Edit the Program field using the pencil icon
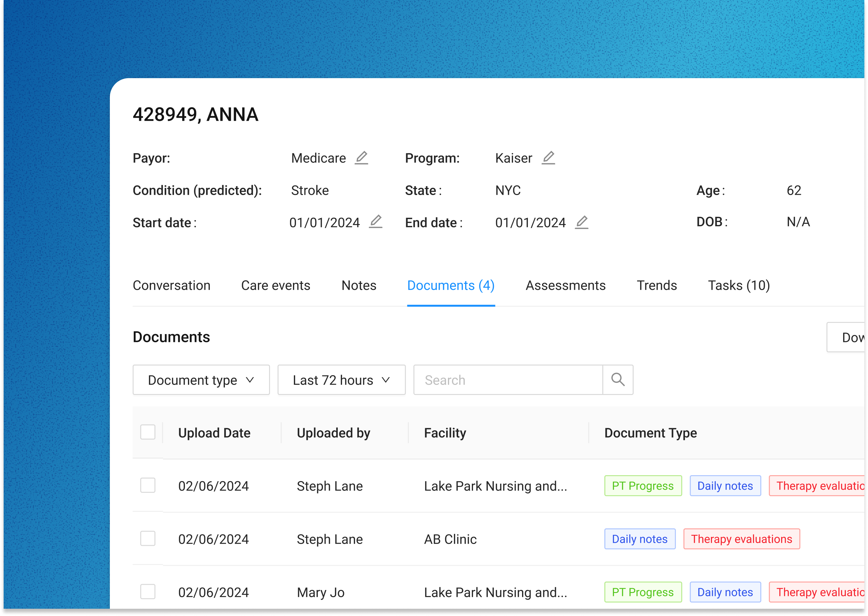This screenshot has width=868, height=616. [549, 158]
